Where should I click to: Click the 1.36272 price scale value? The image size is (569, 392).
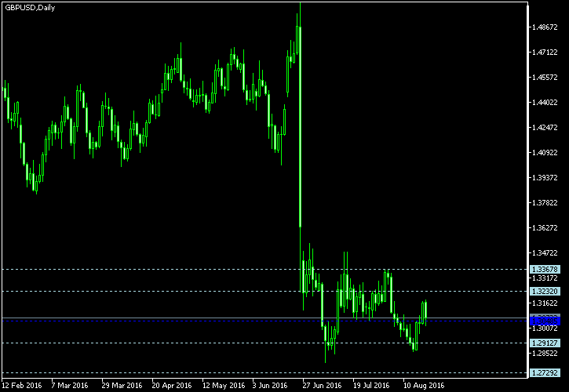[545, 227]
